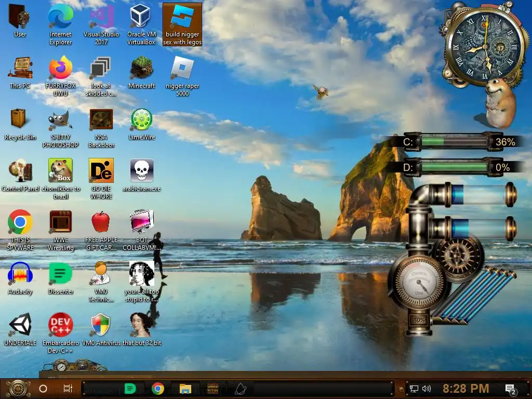
Task: Launch the Audacity desktop shortcut
Action: [20, 278]
